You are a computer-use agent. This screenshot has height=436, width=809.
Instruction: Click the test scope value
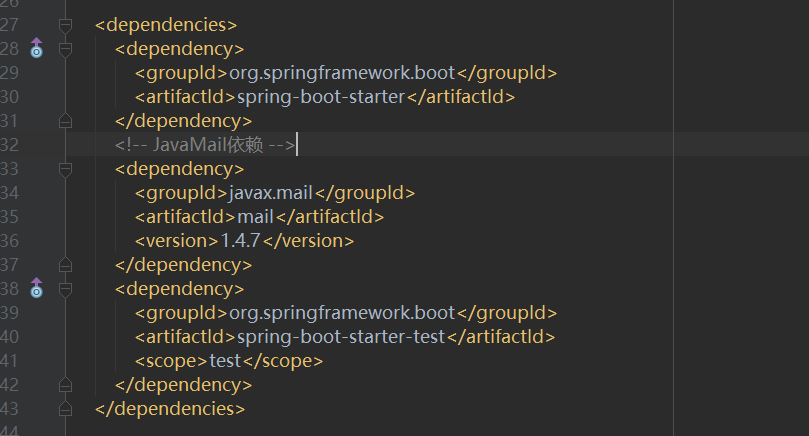(225, 361)
